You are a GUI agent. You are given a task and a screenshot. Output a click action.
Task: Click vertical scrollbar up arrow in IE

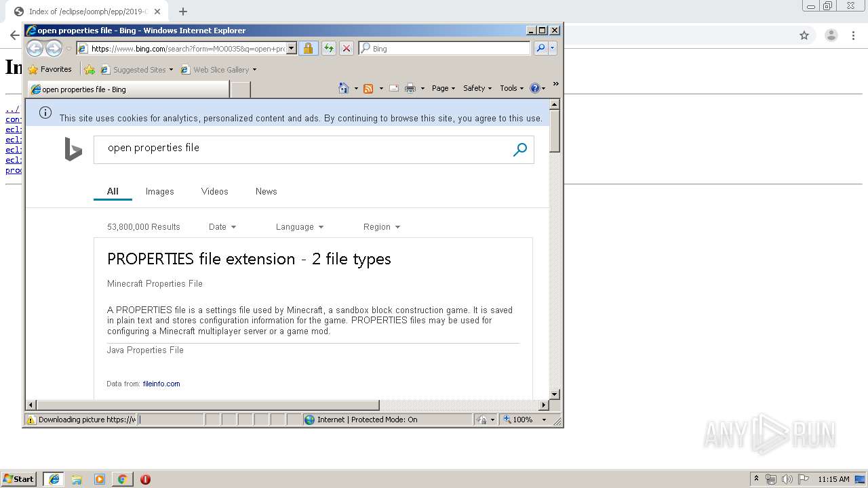(554, 104)
